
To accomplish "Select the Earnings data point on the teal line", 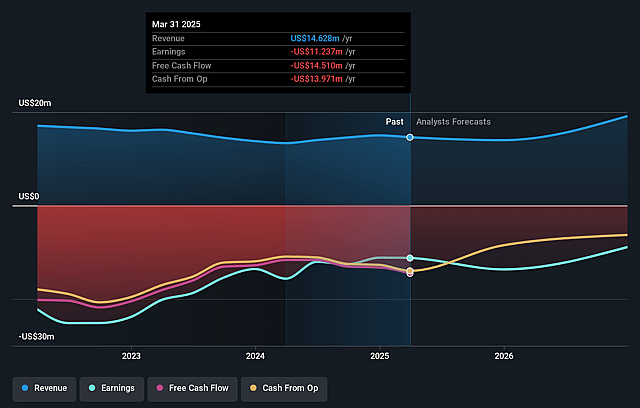I will [410, 258].
